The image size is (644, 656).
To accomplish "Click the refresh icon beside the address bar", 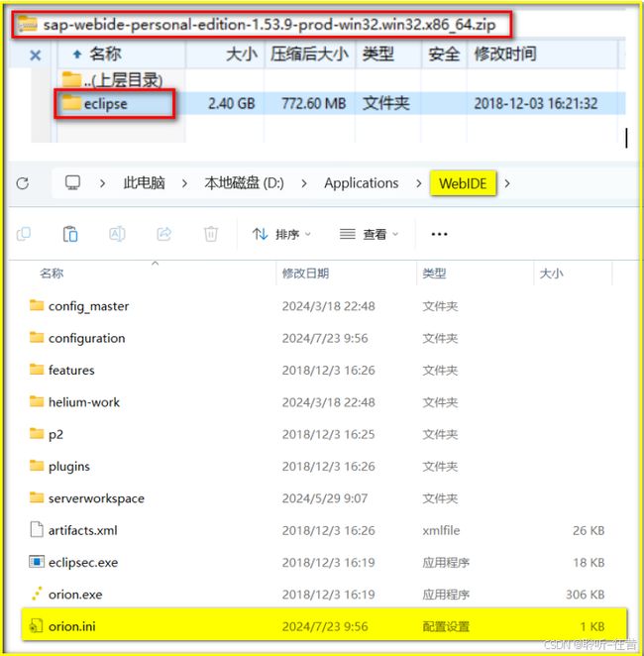I will 23,183.
